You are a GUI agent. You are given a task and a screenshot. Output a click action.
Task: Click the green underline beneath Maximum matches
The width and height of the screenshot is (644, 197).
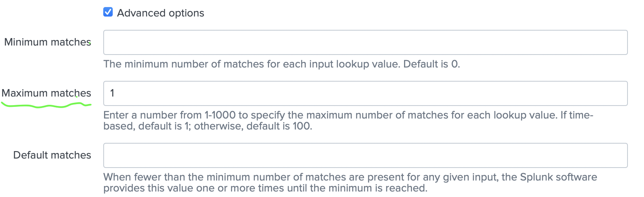46,105
